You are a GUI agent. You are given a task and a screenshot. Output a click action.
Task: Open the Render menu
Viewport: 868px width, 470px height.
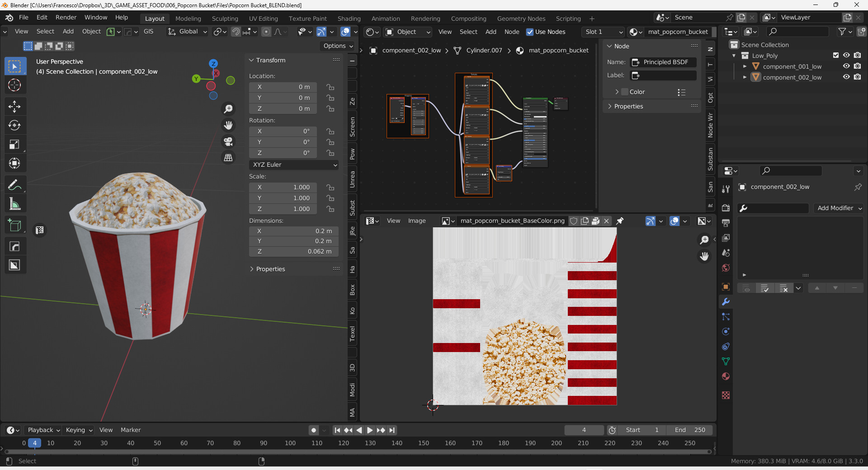tap(66, 18)
